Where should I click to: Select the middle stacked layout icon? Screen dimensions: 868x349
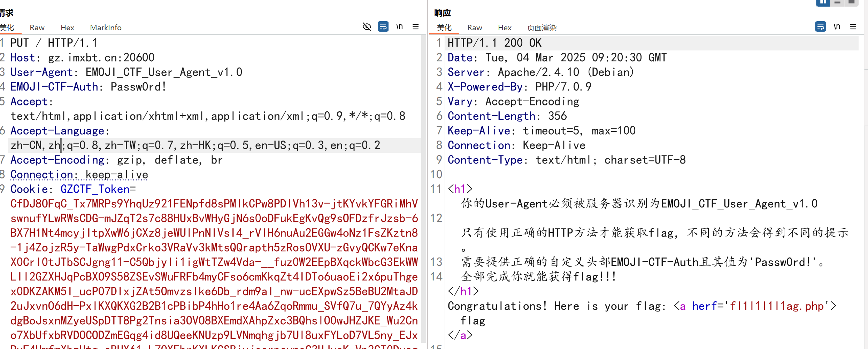click(838, 3)
